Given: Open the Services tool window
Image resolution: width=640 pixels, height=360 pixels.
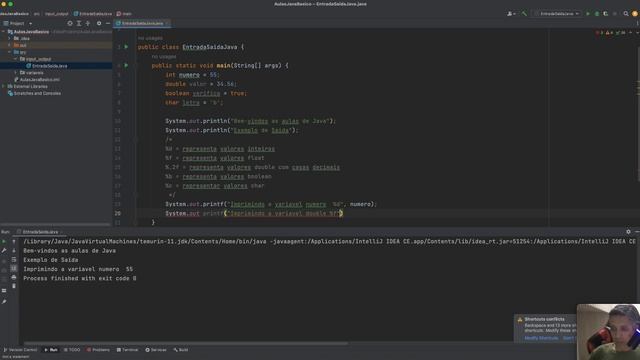Looking at the screenshot, I should 156,350.
